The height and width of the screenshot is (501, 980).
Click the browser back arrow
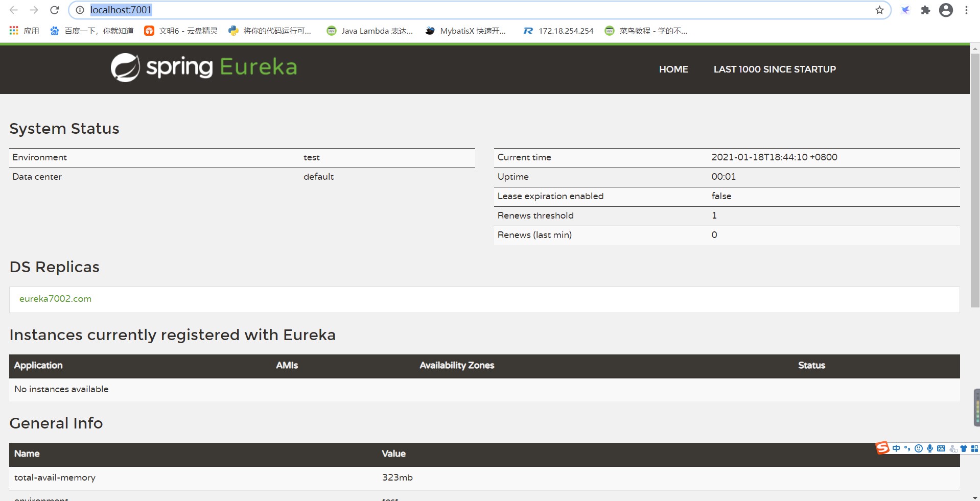14,10
